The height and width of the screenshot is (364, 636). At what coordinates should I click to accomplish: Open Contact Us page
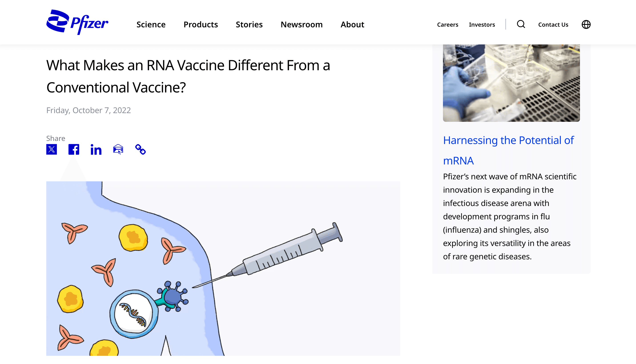click(x=553, y=24)
